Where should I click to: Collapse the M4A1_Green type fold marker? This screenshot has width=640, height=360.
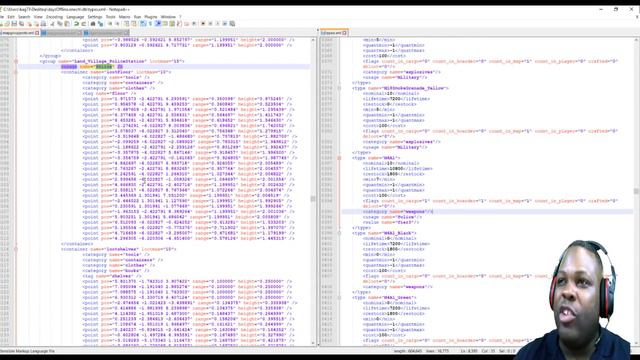(339, 298)
